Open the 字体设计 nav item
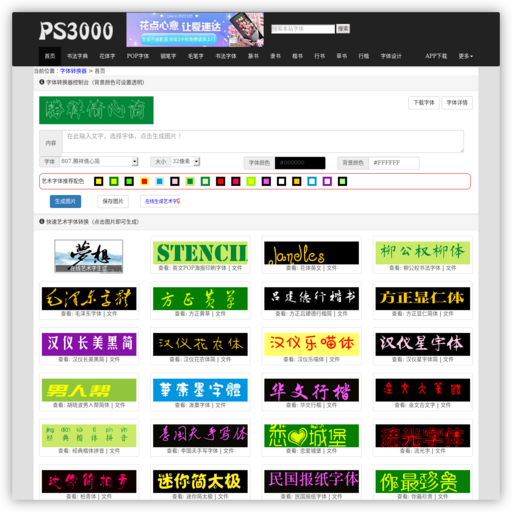This screenshot has width=512, height=512. (x=391, y=56)
